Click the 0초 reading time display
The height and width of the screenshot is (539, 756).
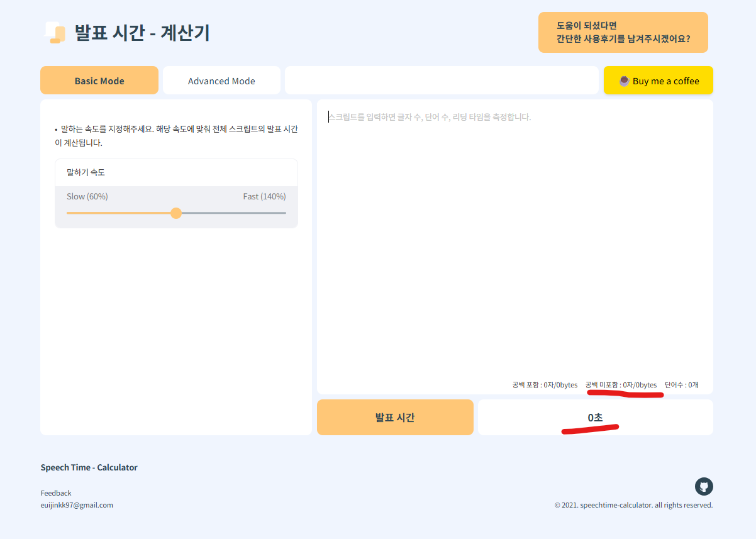point(595,417)
